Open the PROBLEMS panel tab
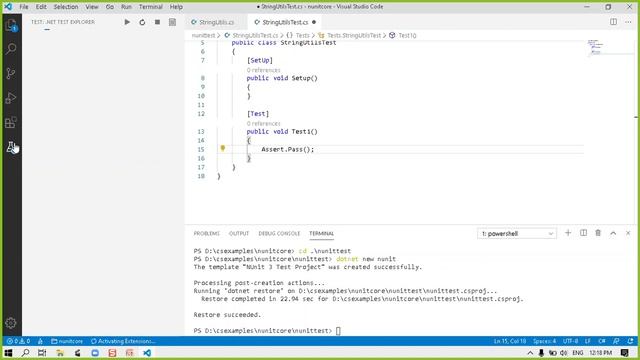Image resolution: width=640 pixels, height=360 pixels. [207, 233]
